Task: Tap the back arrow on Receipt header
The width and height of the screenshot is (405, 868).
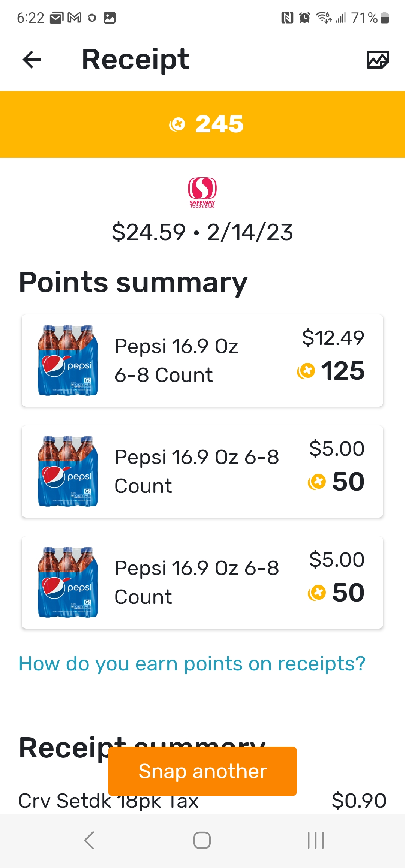Action: tap(31, 60)
